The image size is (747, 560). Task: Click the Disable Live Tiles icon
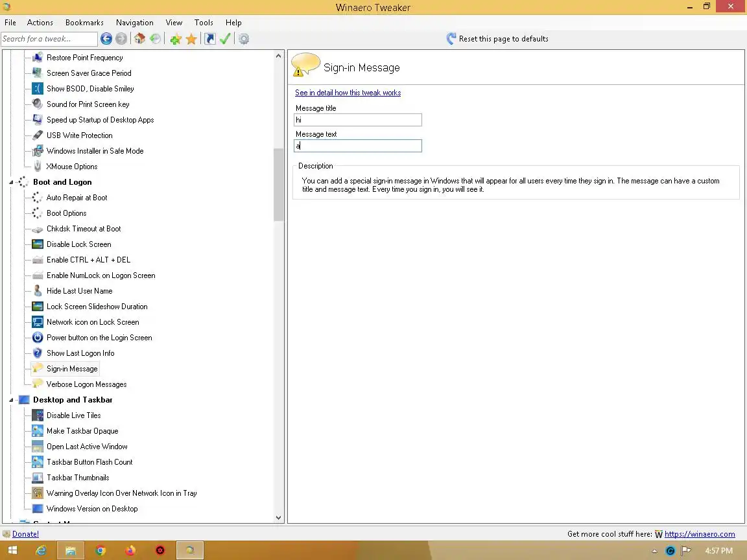click(x=37, y=415)
